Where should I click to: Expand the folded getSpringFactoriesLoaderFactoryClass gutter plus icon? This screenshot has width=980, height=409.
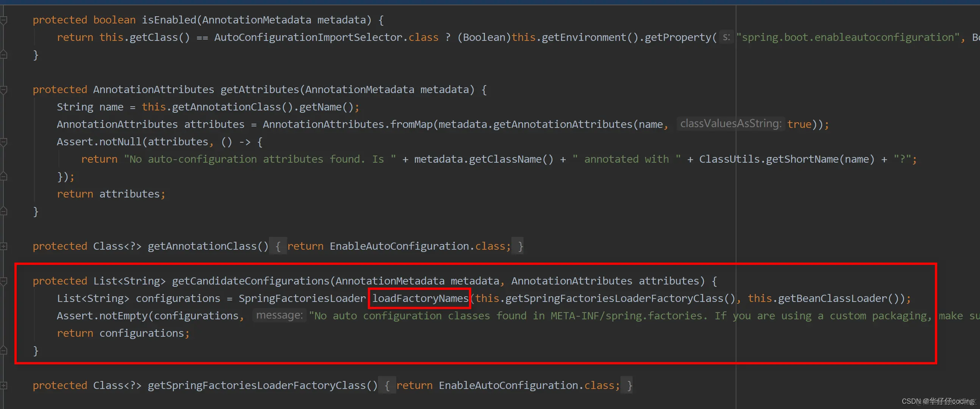4,386
